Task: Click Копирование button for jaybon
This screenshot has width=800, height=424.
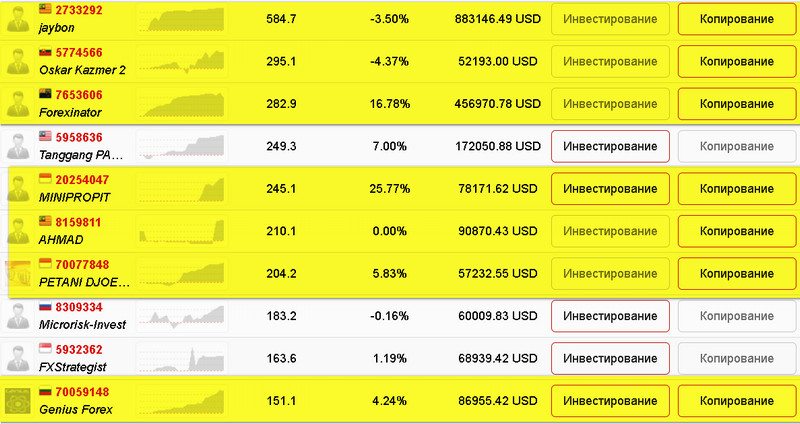Action: [737, 19]
